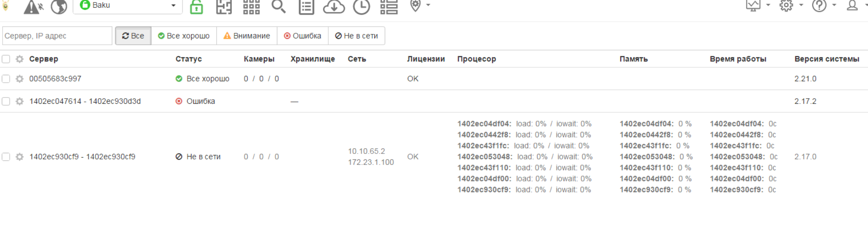
Task: Click version 2.17.2
Action: 805,101
